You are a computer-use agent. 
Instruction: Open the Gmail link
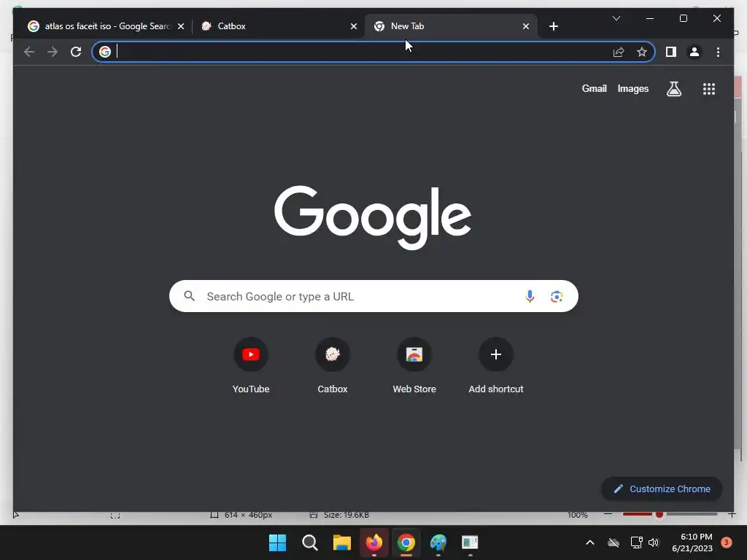tap(594, 88)
